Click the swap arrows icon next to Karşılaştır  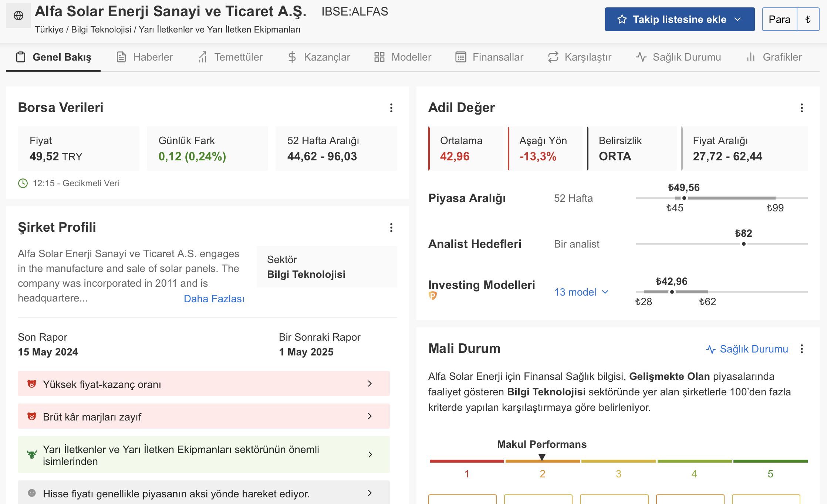click(553, 57)
